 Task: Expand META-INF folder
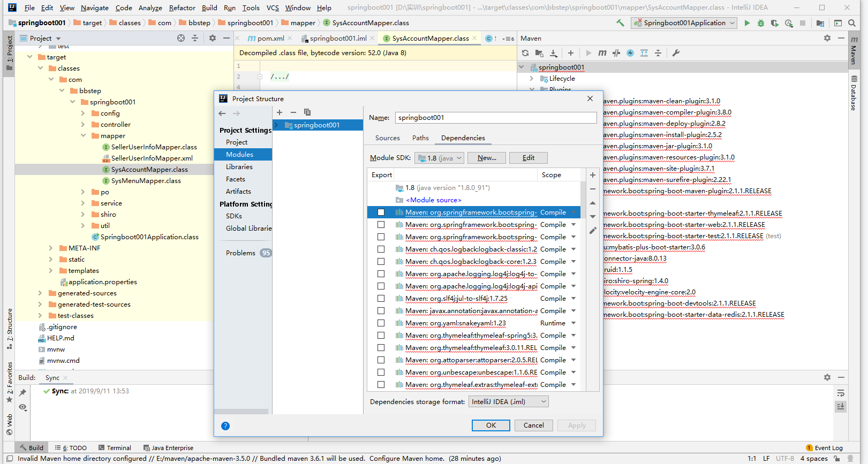click(51, 248)
